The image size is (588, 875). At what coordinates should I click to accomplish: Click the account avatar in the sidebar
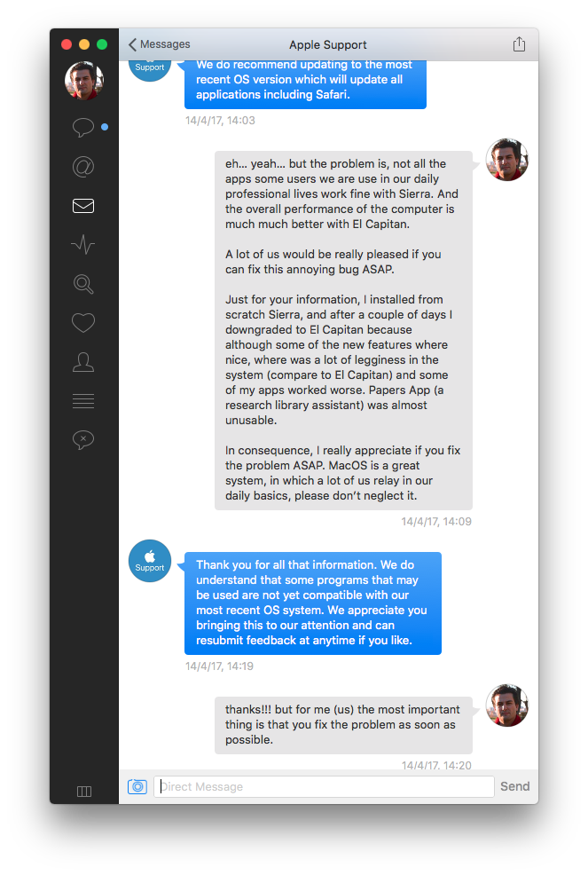click(x=84, y=81)
